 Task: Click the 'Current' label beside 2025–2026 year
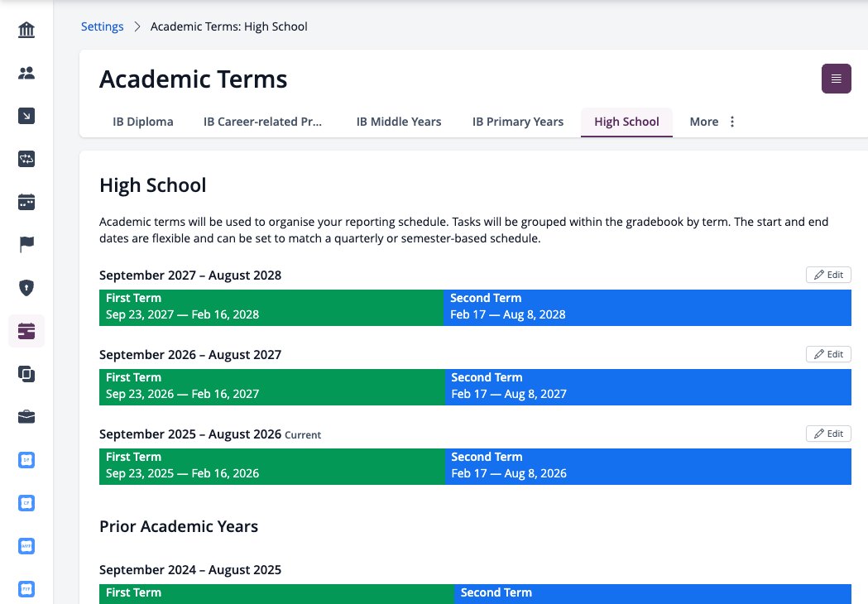click(x=303, y=435)
